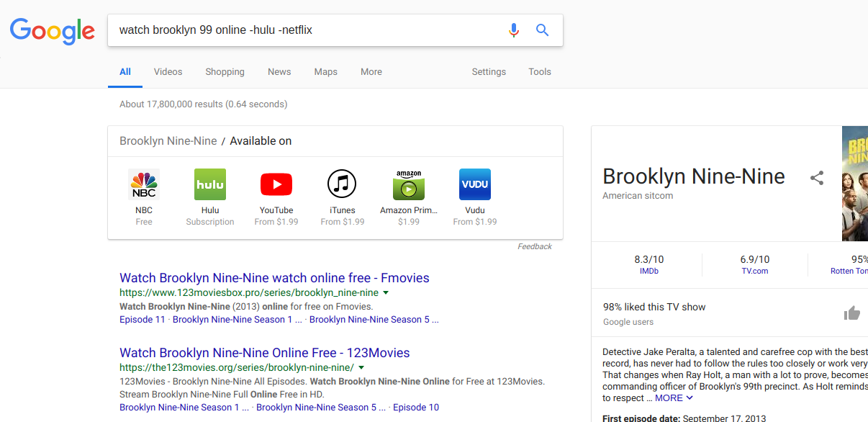Open the More search categories menu
This screenshot has width=868, height=422.
(371, 72)
